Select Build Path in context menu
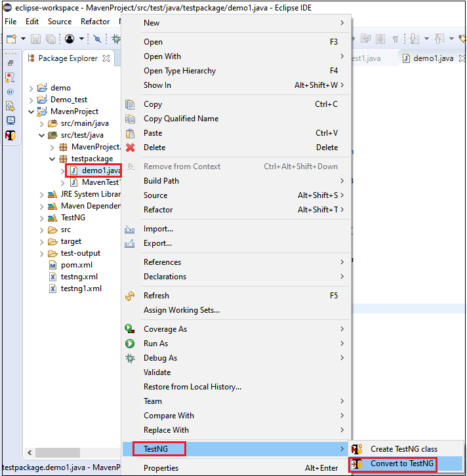Image resolution: width=467 pixels, height=476 pixels. pos(235,181)
